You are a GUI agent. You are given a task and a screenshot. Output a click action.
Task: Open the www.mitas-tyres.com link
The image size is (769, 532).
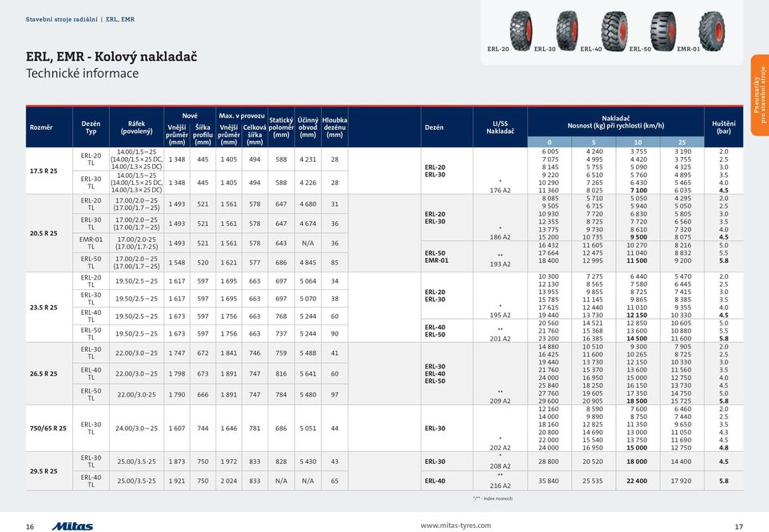point(456,525)
